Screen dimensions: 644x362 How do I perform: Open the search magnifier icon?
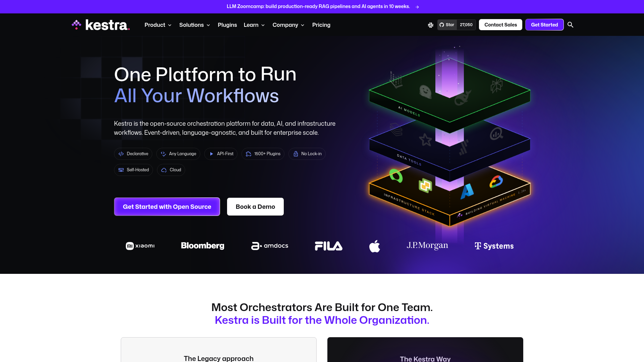coord(570,25)
